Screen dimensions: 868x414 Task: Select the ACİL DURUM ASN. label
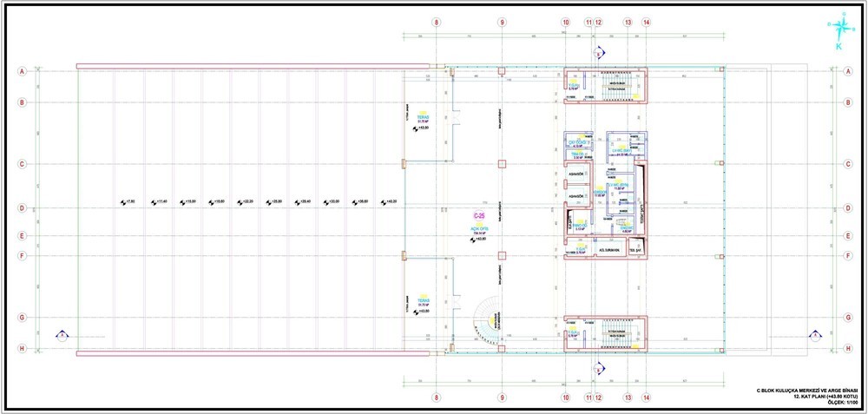[x=608, y=251]
